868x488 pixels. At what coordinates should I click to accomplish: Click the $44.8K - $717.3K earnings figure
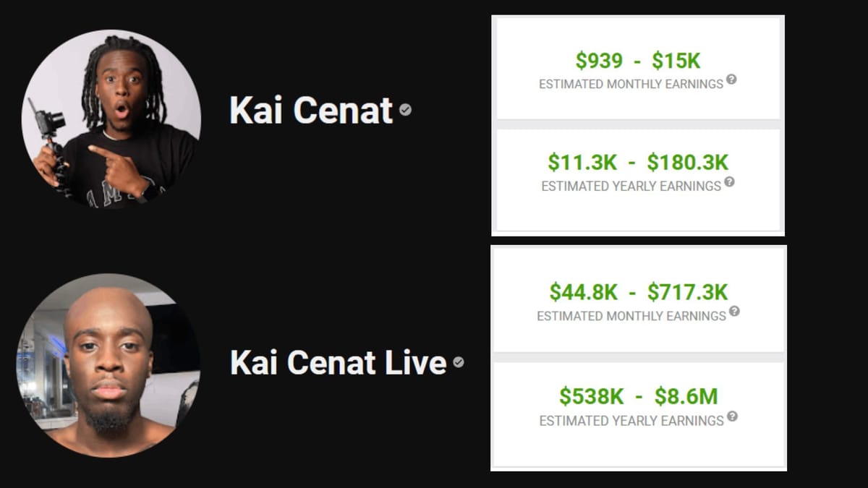[637, 291]
